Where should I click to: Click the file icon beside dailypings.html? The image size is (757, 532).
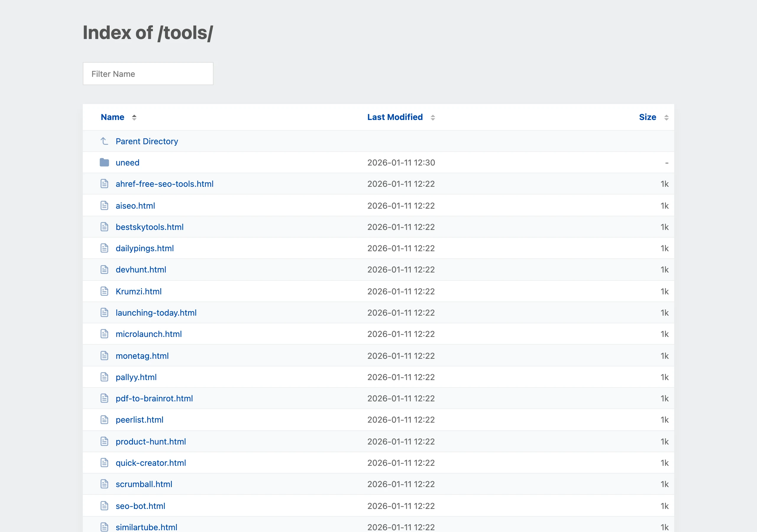click(104, 248)
